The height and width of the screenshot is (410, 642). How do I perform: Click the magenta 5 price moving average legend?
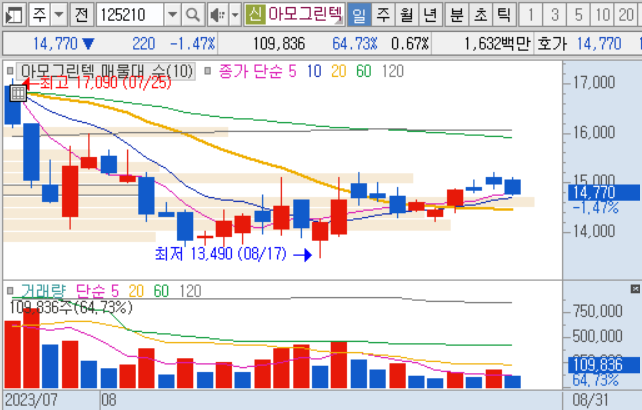pyautogui.click(x=292, y=71)
